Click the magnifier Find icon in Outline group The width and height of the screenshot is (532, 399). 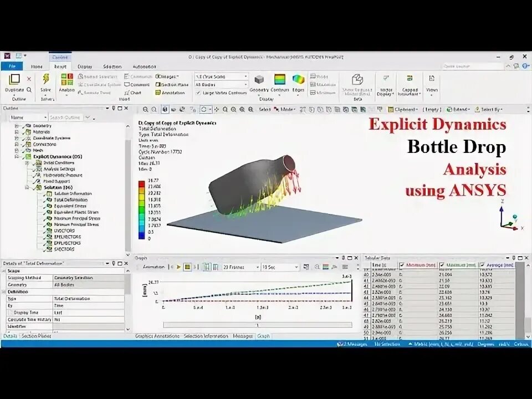click(x=29, y=90)
